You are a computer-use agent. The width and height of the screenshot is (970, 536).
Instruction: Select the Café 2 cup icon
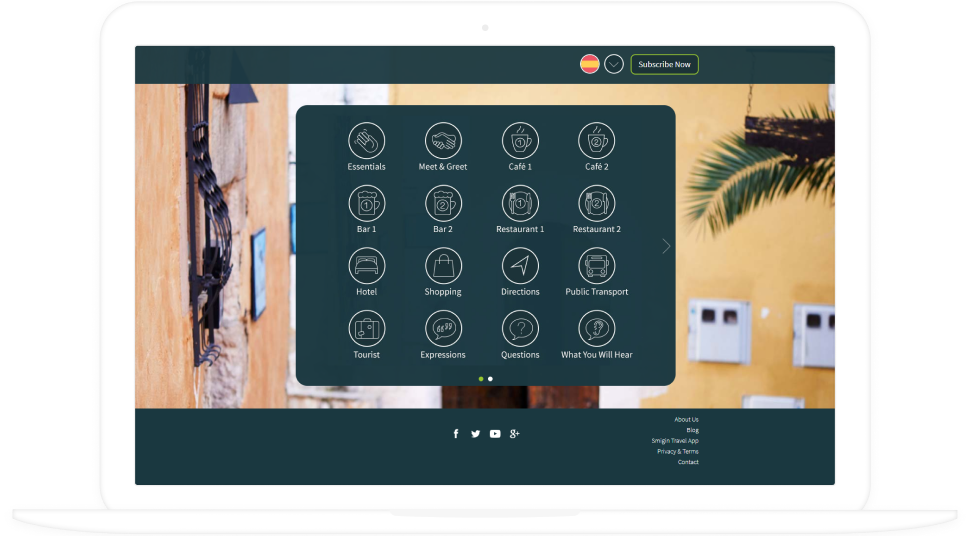click(x=596, y=140)
